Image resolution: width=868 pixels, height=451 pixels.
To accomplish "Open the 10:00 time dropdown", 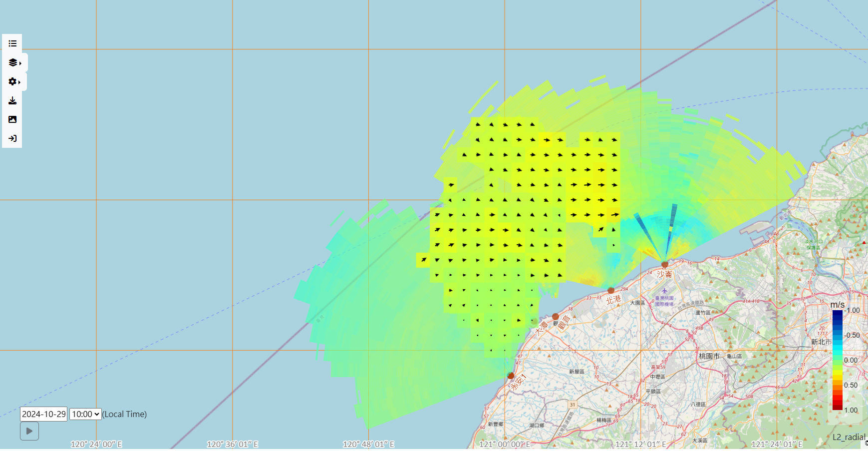I will (x=85, y=414).
